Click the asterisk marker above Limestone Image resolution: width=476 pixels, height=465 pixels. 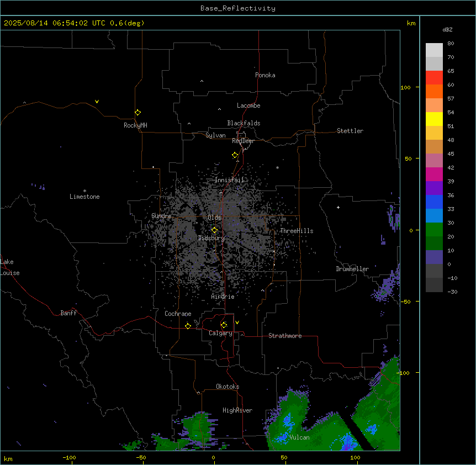coord(84,191)
